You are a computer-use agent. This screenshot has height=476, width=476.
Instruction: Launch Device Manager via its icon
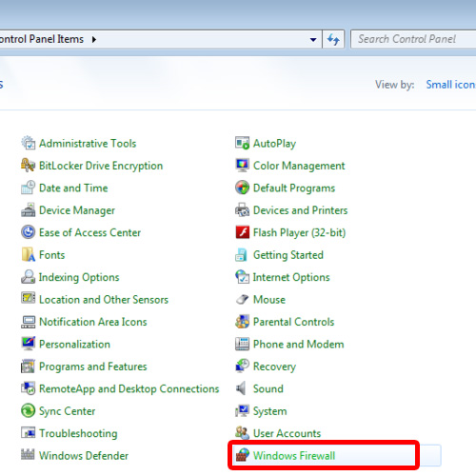28,209
